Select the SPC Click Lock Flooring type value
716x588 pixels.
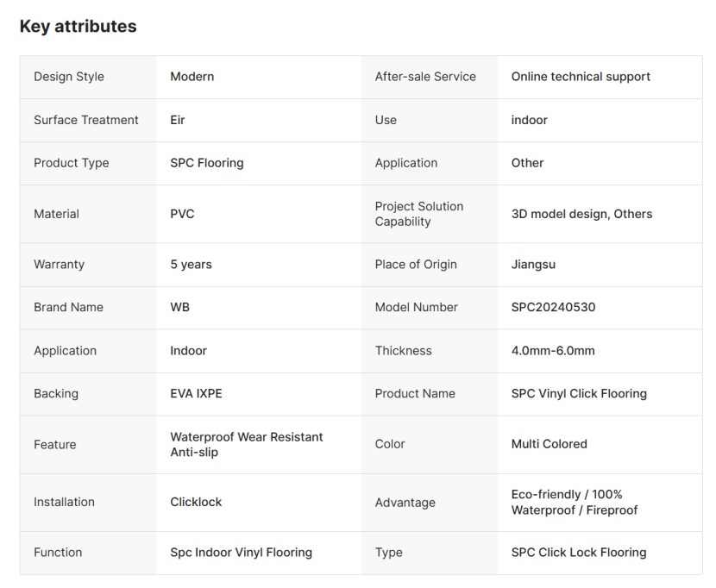pyautogui.click(x=579, y=553)
